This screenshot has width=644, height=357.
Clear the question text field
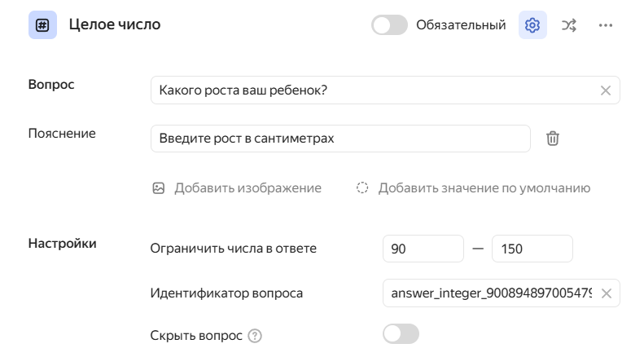click(605, 90)
